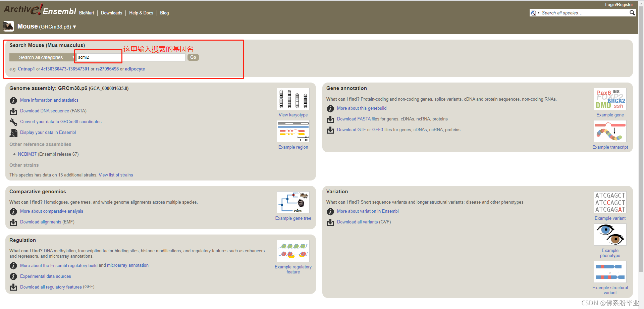The image size is (644, 309).
Task: Expand the Search all categories dropdown
Action: pos(42,57)
